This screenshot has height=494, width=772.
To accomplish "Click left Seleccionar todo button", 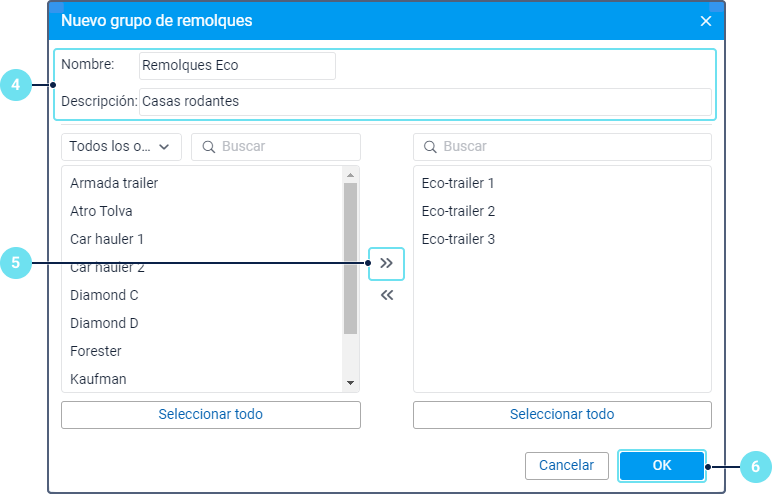I will (x=211, y=415).
